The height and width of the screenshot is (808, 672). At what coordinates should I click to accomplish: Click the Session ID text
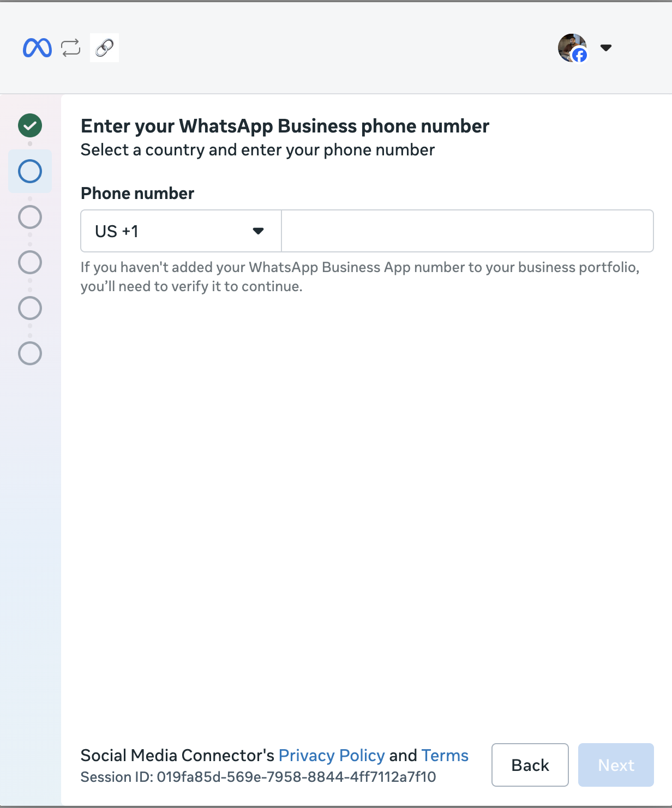point(259,777)
